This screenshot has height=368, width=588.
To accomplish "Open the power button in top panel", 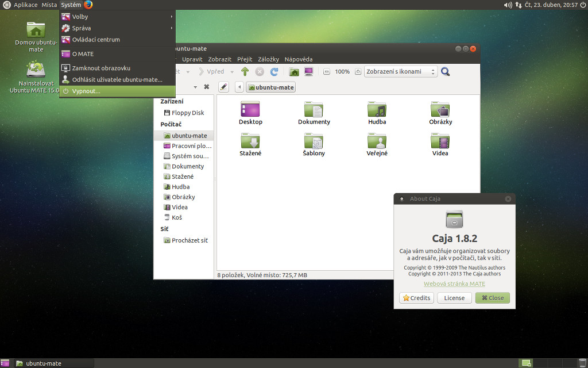I will pos(583,5).
